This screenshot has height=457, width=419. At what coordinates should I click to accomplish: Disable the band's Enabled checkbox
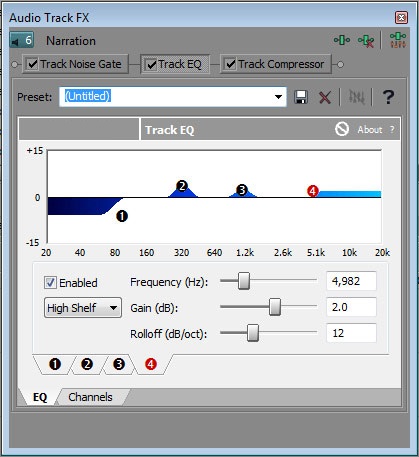pyautogui.click(x=50, y=283)
